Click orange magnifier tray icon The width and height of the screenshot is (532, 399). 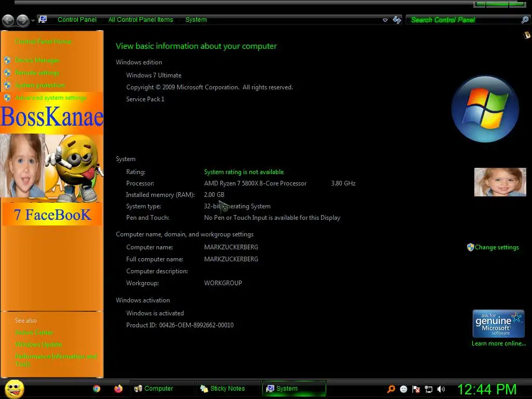click(x=391, y=389)
